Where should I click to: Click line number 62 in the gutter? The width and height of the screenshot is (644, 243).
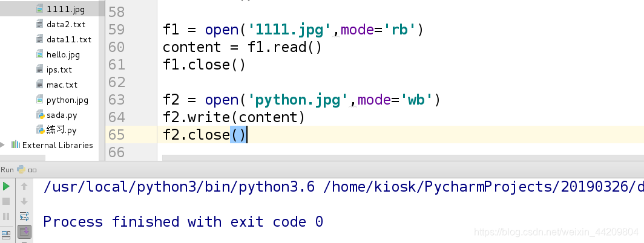(117, 82)
